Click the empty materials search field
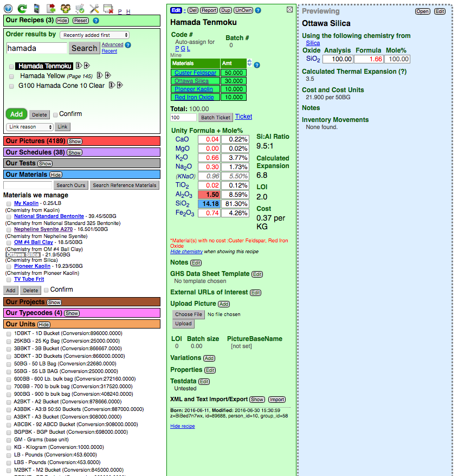 [28, 185]
